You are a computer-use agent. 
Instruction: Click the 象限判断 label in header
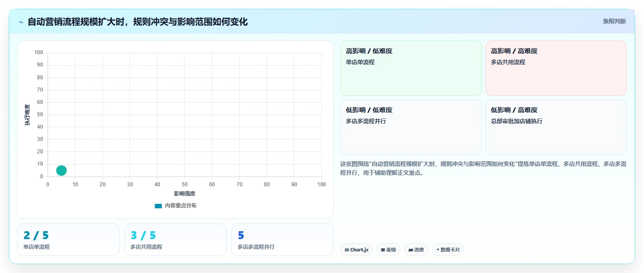point(614,21)
